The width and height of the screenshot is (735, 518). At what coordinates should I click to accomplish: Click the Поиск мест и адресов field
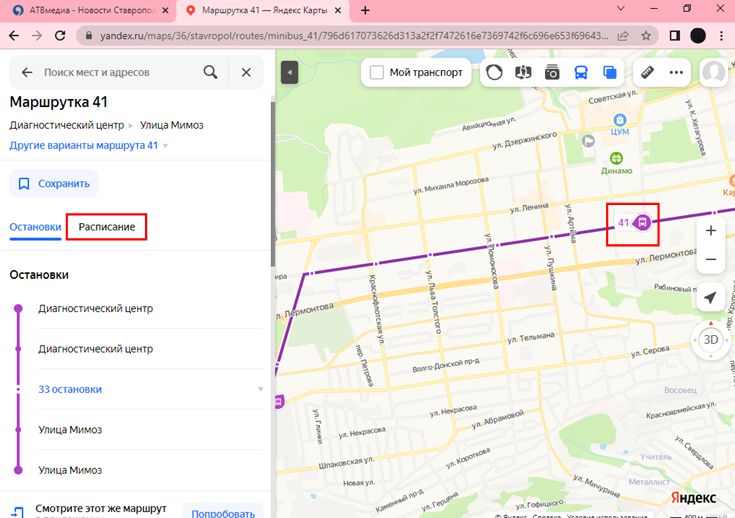tap(118, 73)
